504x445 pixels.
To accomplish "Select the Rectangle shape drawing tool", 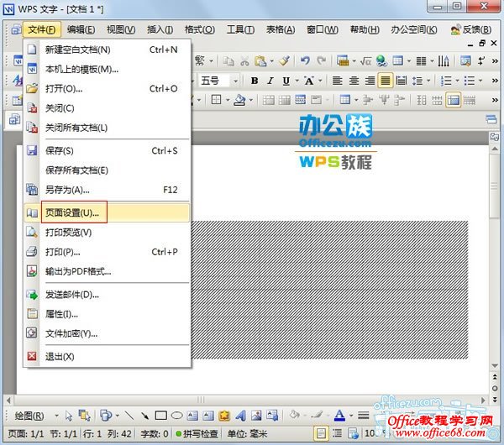I will [x=160, y=415].
